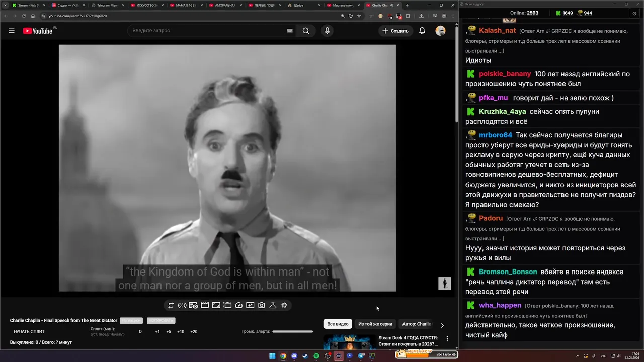Viewport: 644px width, 362px height.
Task: Switch to the Студия — VK browser tab
Action: pyautogui.click(x=67, y=5)
